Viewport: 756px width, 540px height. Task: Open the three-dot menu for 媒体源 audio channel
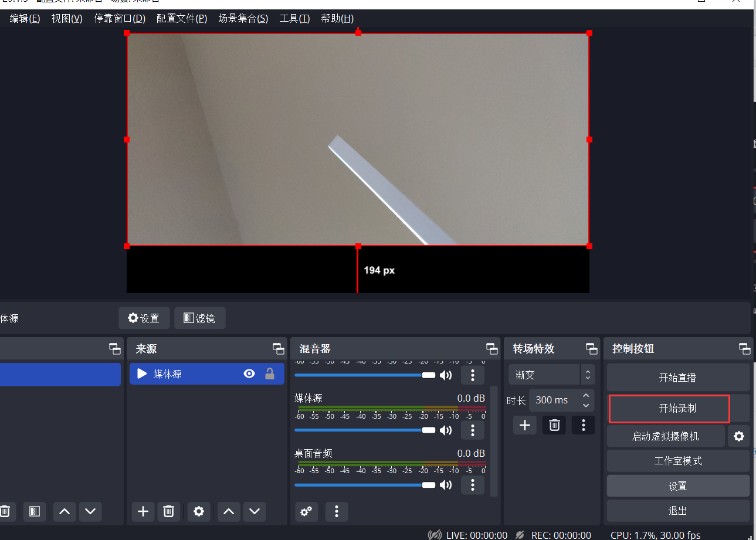pos(473,430)
